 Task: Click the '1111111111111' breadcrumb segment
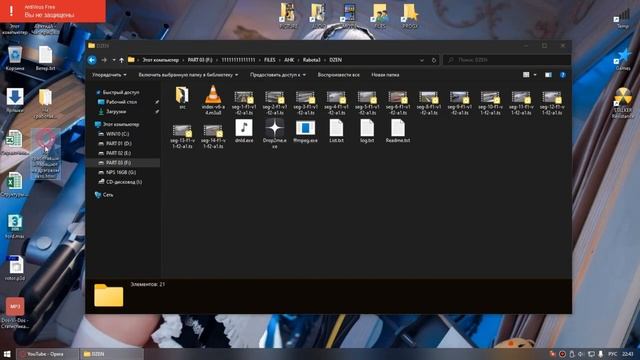(x=238, y=60)
